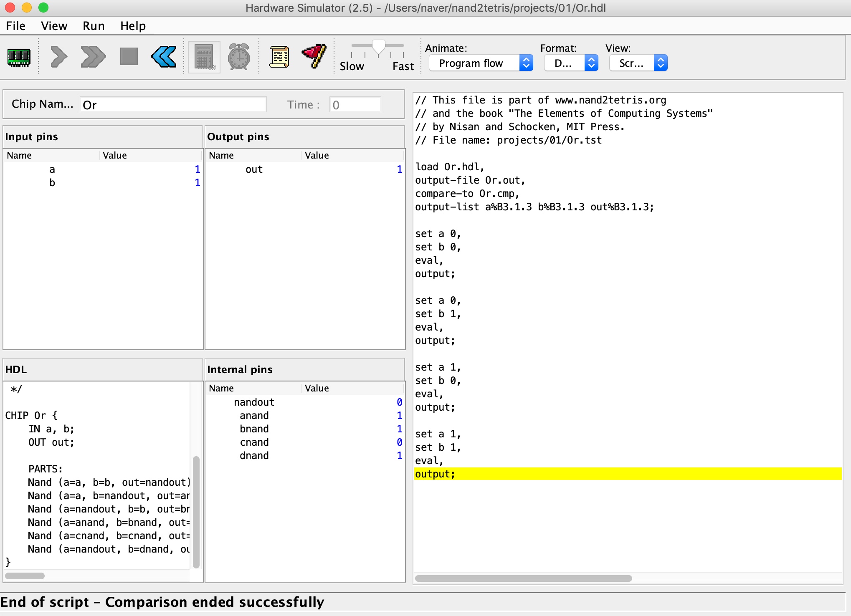Click the 'CHIP Or {' HDL line
The width and height of the screenshot is (851, 616).
31,416
